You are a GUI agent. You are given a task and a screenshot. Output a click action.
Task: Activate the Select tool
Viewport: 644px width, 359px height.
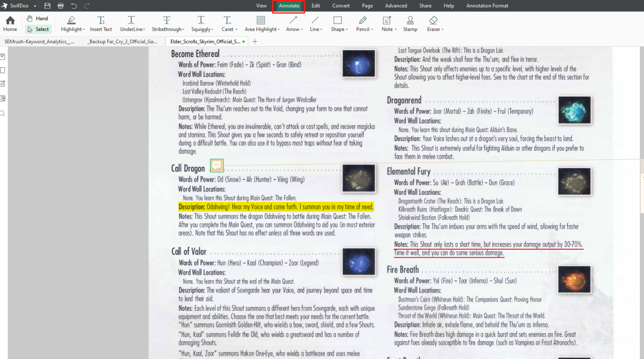click(37, 29)
